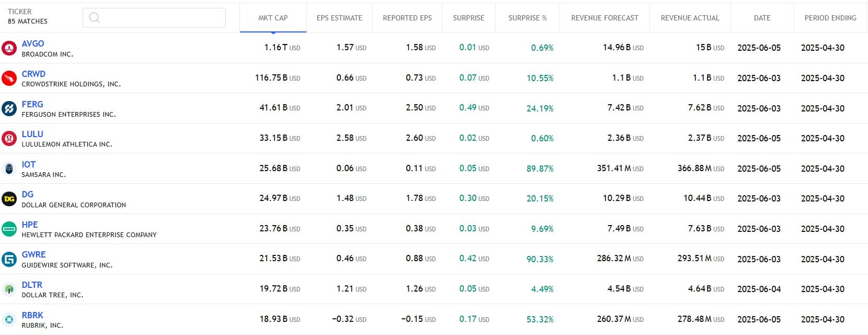Open the HPE ticker link
This screenshot has height=335, width=868.
(x=30, y=225)
